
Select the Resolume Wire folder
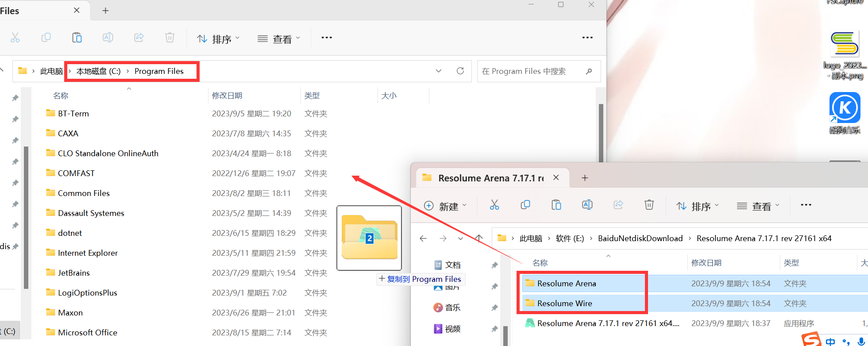click(564, 304)
